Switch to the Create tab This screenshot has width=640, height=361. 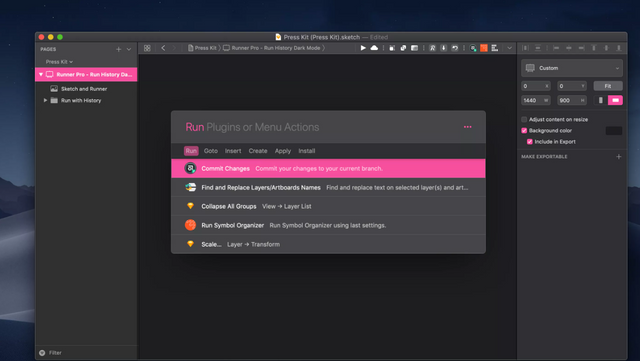258,151
